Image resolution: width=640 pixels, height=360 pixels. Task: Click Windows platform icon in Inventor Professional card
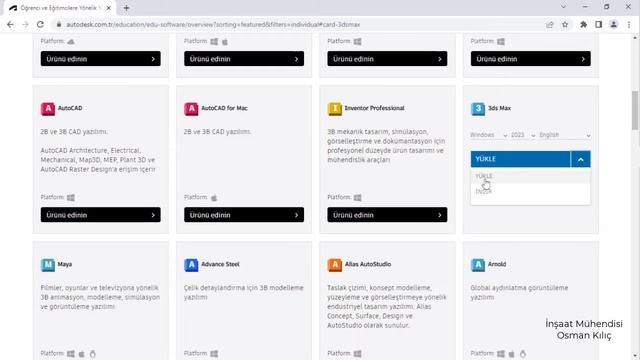click(x=358, y=198)
